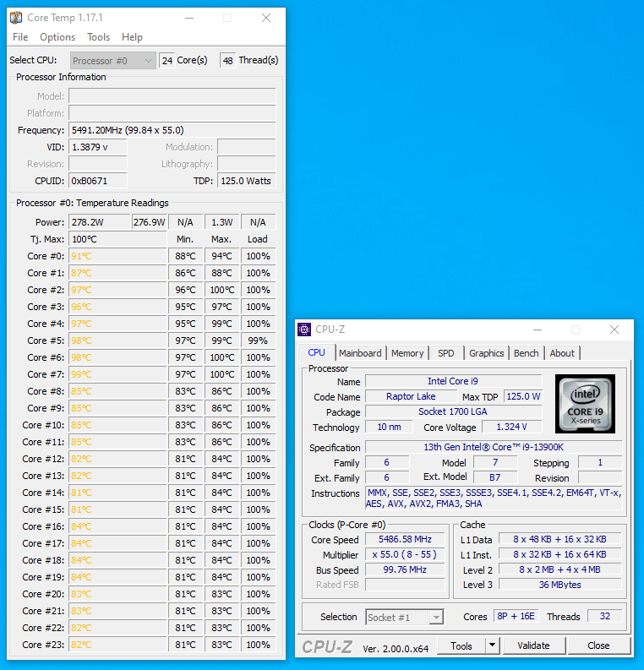Click the Frequency field showing 5491.20MHz
This screenshot has height=670, width=644.
click(x=172, y=130)
